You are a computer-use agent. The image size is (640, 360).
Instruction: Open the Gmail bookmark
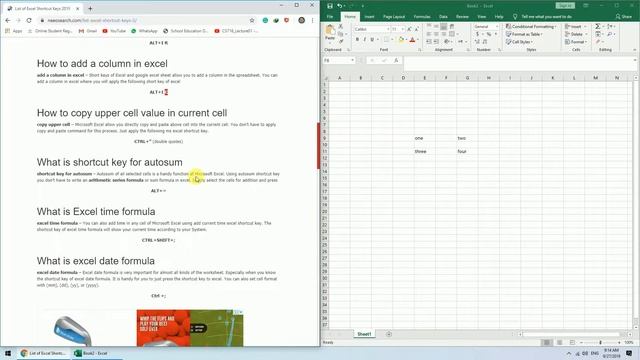(88, 31)
